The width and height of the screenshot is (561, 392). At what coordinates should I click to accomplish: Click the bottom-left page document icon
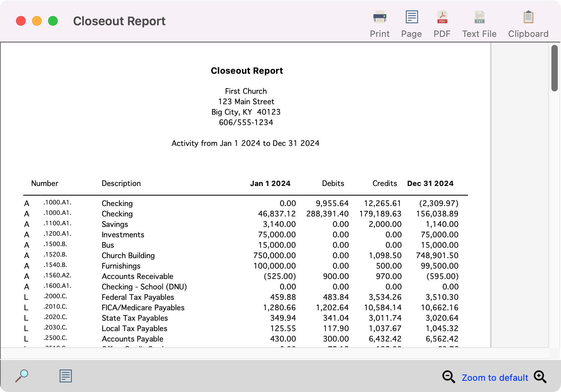[x=65, y=376]
